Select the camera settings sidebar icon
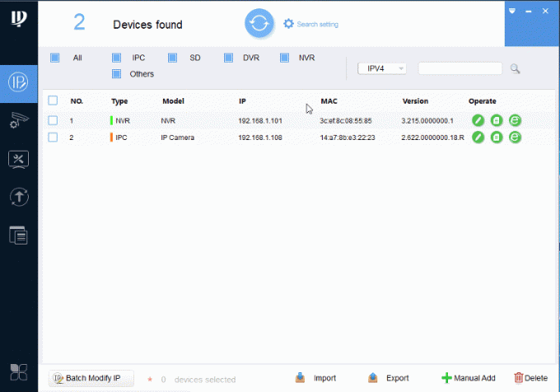The image size is (560, 392). pos(18,120)
